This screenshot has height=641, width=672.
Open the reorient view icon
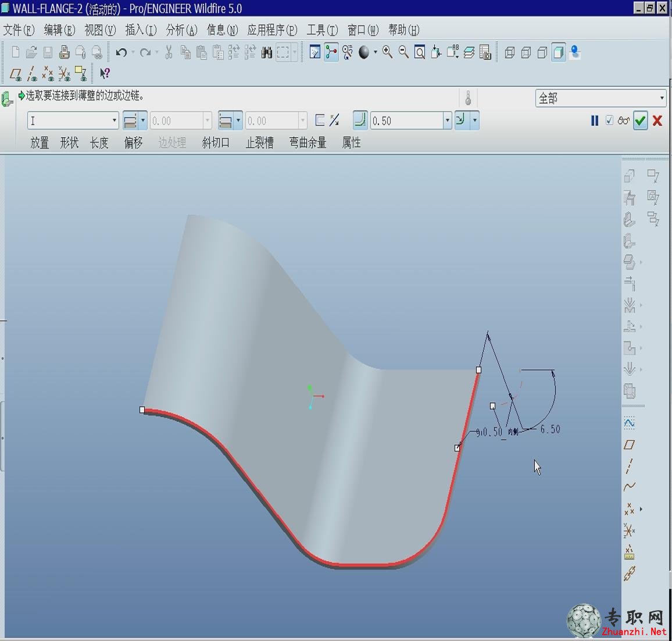click(436, 52)
